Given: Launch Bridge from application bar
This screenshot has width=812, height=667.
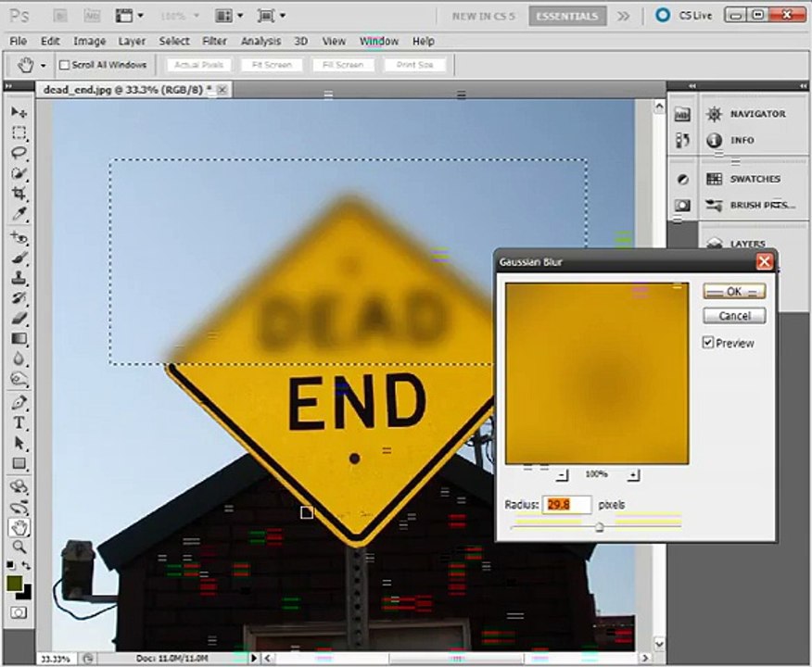Looking at the screenshot, I should click(60, 16).
